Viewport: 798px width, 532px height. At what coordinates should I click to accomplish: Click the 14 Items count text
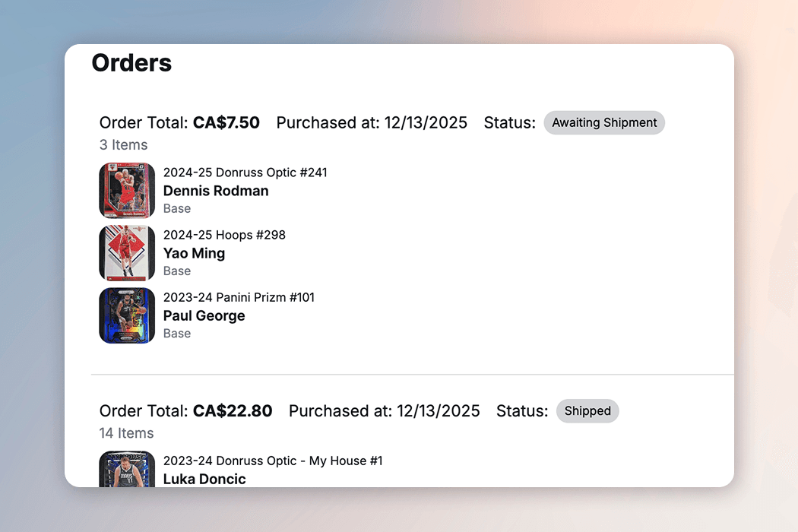[126, 433]
